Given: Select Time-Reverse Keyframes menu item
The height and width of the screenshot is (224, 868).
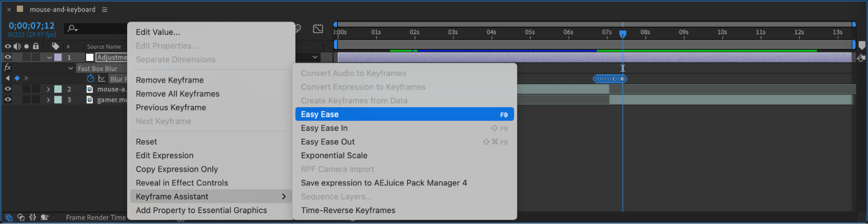Looking at the screenshot, I should [x=348, y=210].
